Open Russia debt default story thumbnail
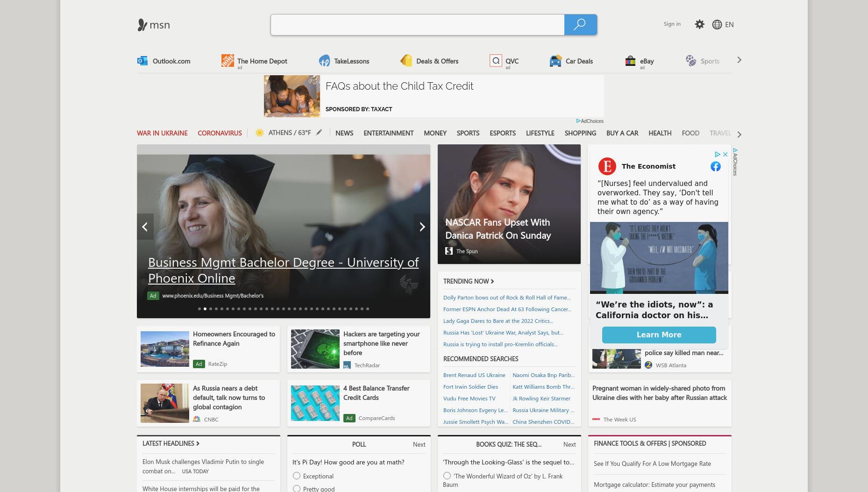Image resolution: width=868 pixels, height=492 pixels. click(x=165, y=403)
